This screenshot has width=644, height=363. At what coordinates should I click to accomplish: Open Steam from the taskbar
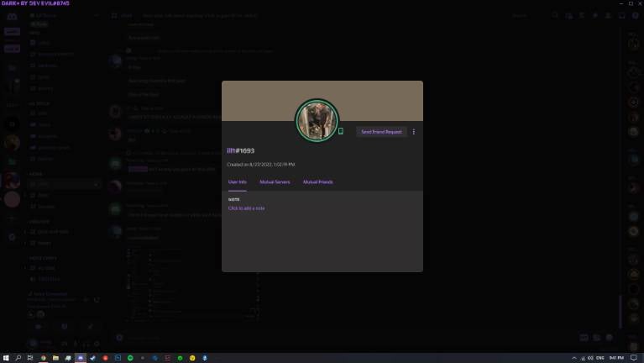(x=93, y=358)
